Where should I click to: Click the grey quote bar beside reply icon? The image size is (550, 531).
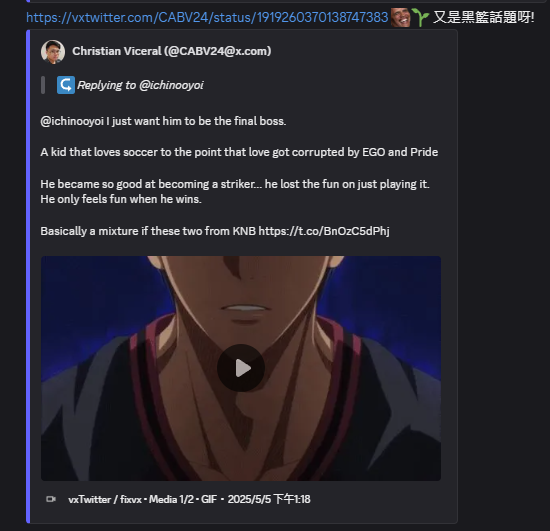click(43, 85)
